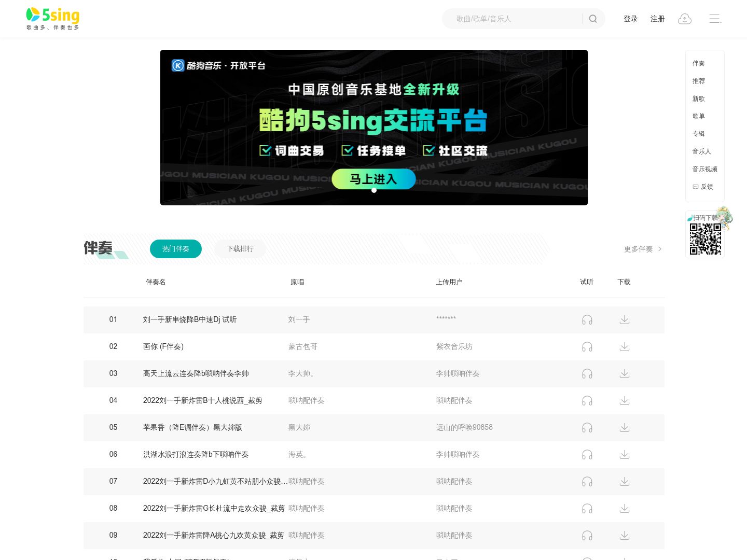Open uploader 李帅唢呐伴奏 in row 03

[458, 373]
